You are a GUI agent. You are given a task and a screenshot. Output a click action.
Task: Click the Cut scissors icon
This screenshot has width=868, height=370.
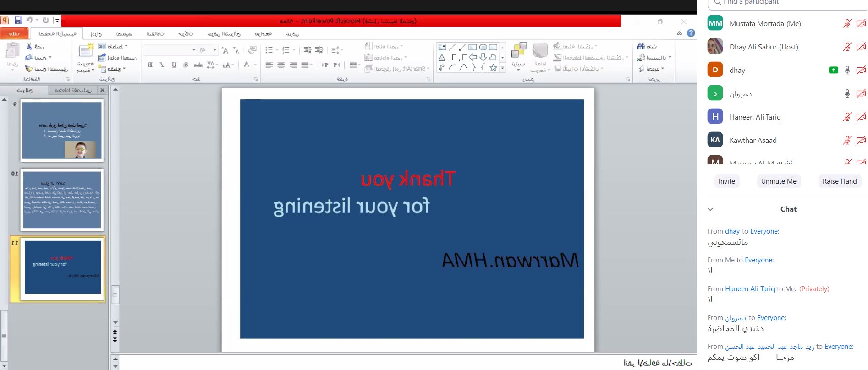(29, 46)
